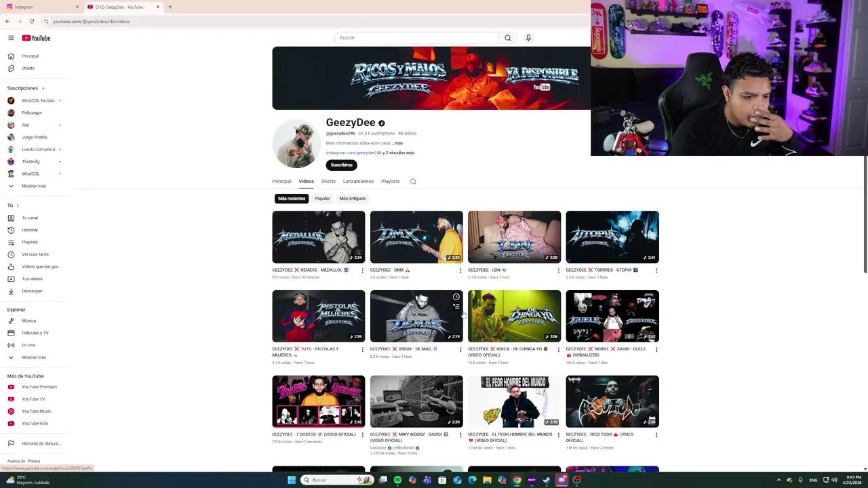
Task: Open GeezyDee channel avatar
Action: point(296,144)
